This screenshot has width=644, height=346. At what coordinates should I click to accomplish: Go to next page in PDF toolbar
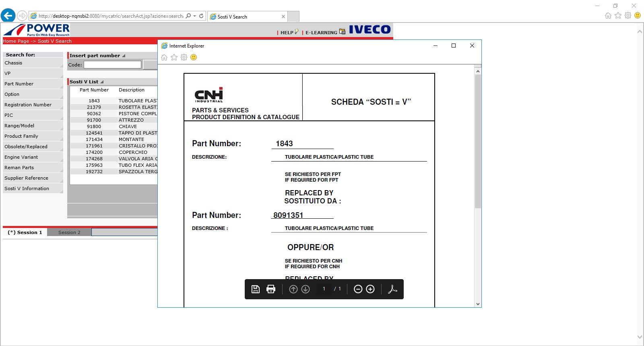[x=305, y=289]
